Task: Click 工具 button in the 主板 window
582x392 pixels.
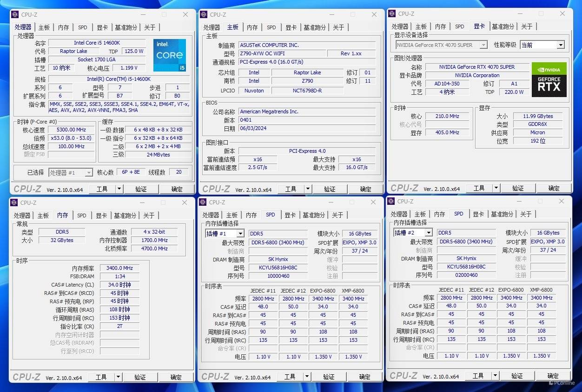Action: [291, 189]
